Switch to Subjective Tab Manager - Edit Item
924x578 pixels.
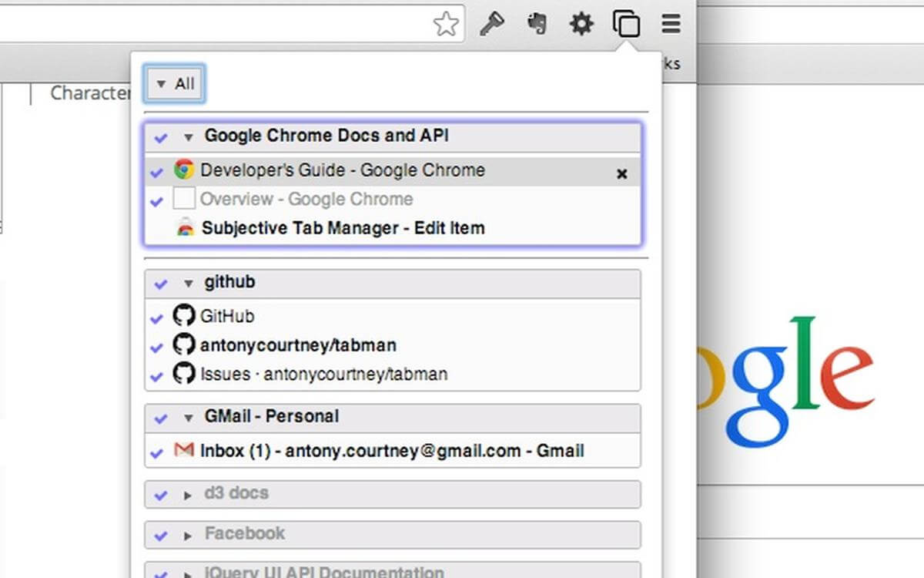pos(343,228)
